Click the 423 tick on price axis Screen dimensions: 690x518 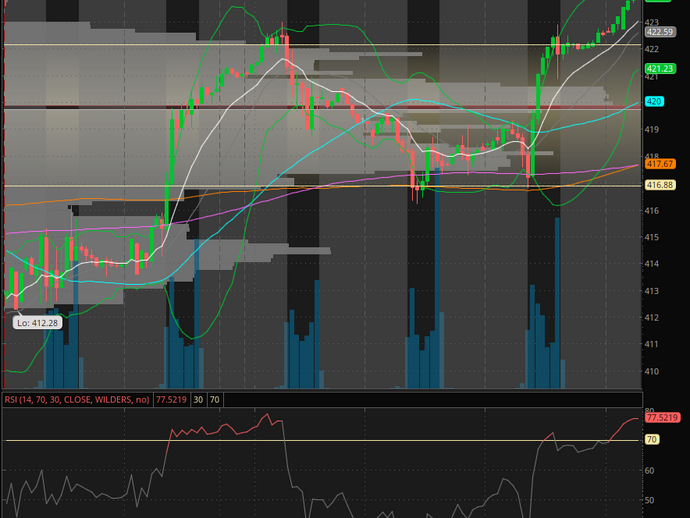(651, 22)
